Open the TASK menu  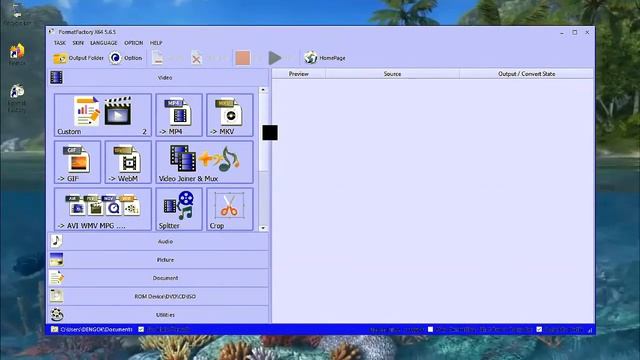pos(60,43)
